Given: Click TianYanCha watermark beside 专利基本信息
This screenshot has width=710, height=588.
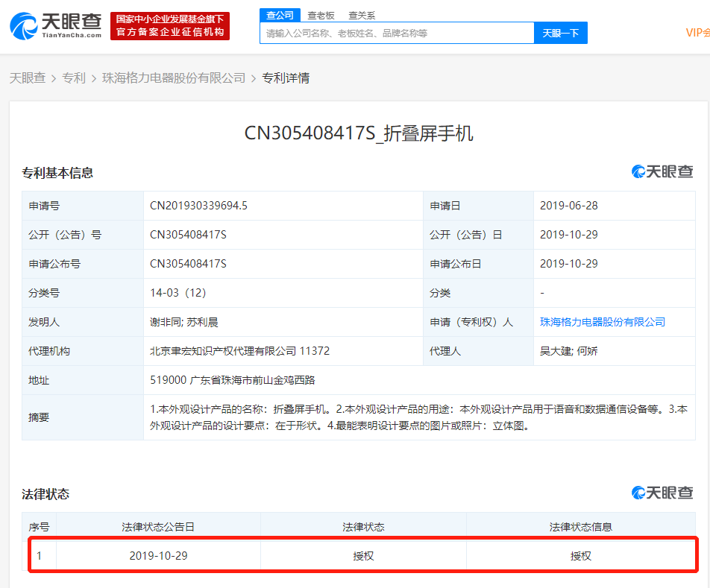Looking at the screenshot, I should pyautogui.click(x=662, y=171).
